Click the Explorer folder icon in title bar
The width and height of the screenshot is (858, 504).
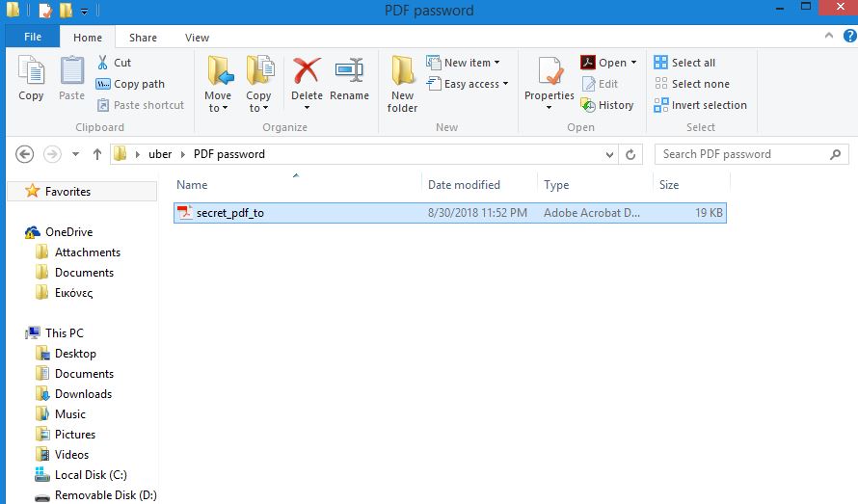tap(13, 10)
